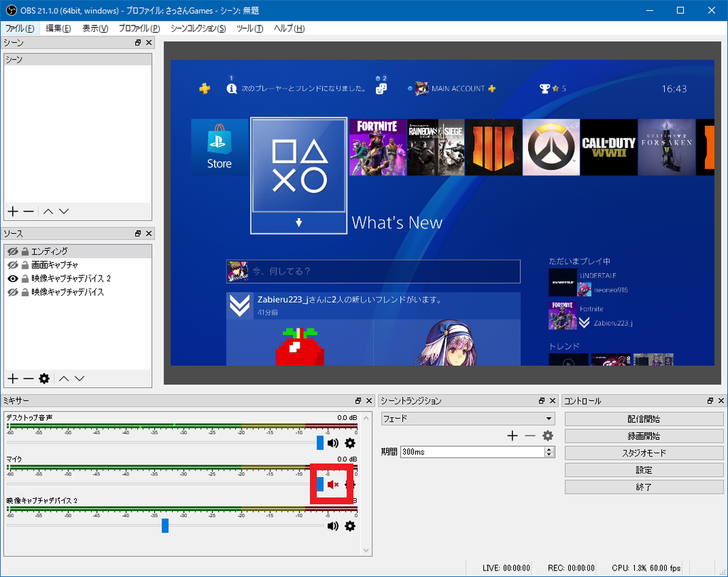728x577 pixels.
Task: Show the 映像キャプチャデバイス source via eye icon
Action: pos(13,293)
